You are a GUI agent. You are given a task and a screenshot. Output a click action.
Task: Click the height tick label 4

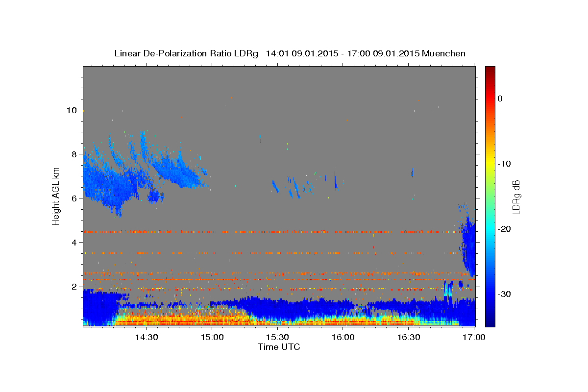[x=74, y=243]
